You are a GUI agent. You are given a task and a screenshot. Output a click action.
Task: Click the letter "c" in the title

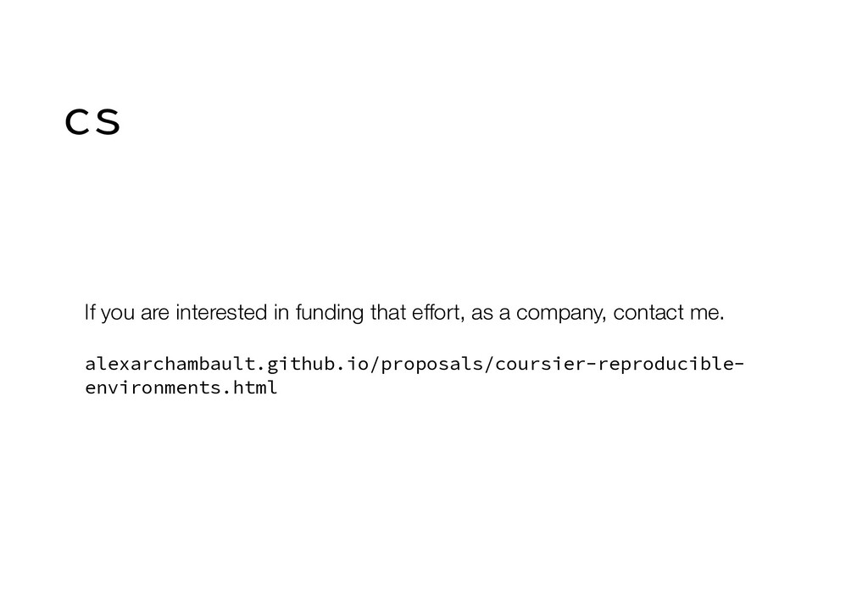77,122
